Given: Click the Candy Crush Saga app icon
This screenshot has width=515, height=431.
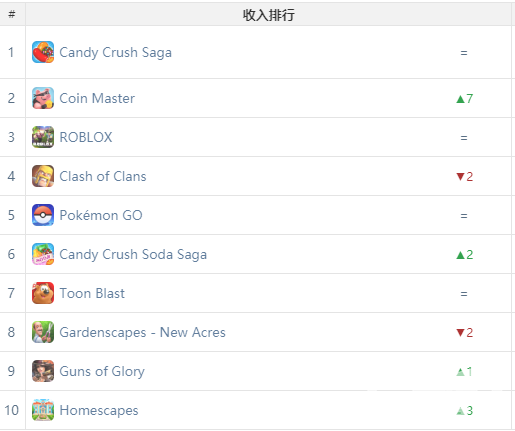Looking at the screenshot, I should pos(43,52).
